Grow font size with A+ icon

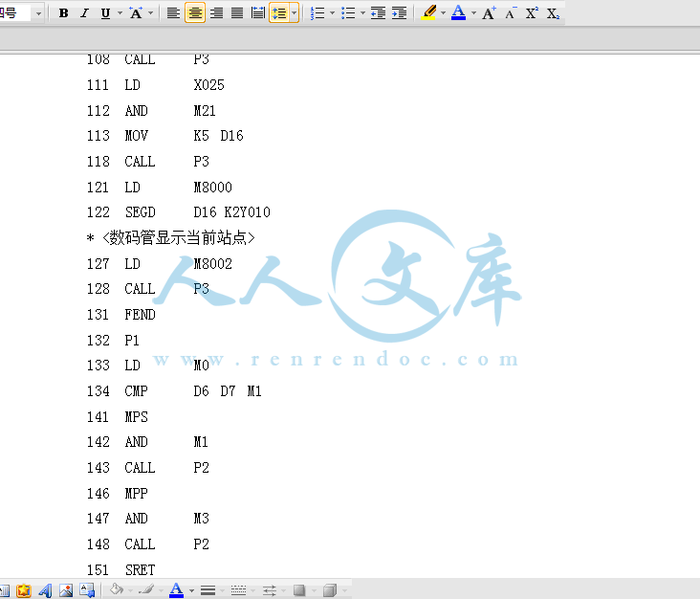click(489, 13)
